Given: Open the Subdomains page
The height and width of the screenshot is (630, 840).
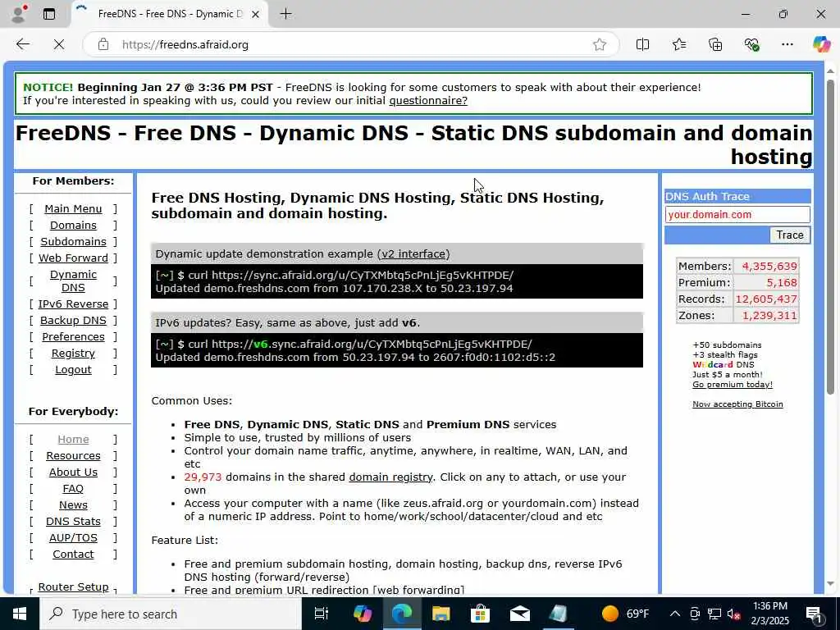Looking at the screenshot, I should point(73,242).
